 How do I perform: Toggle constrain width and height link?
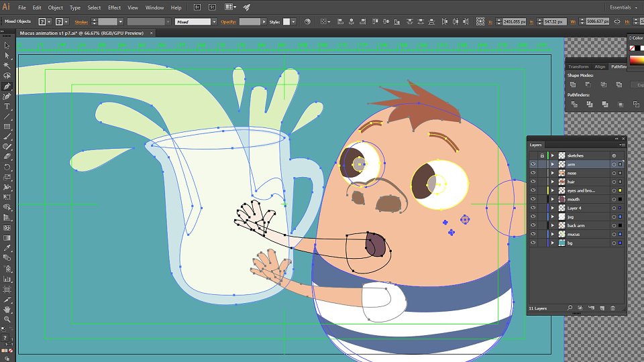(617, 21)
